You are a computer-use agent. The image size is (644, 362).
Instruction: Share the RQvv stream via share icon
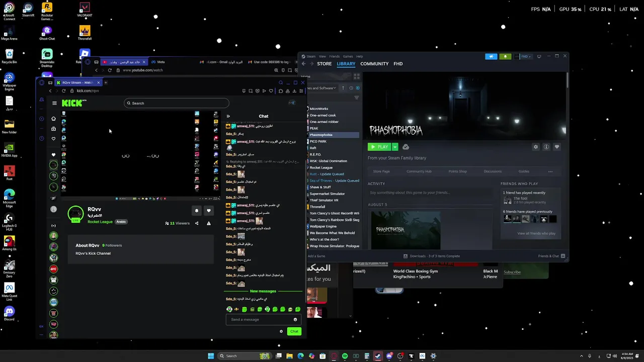click(x=197, y=223)
